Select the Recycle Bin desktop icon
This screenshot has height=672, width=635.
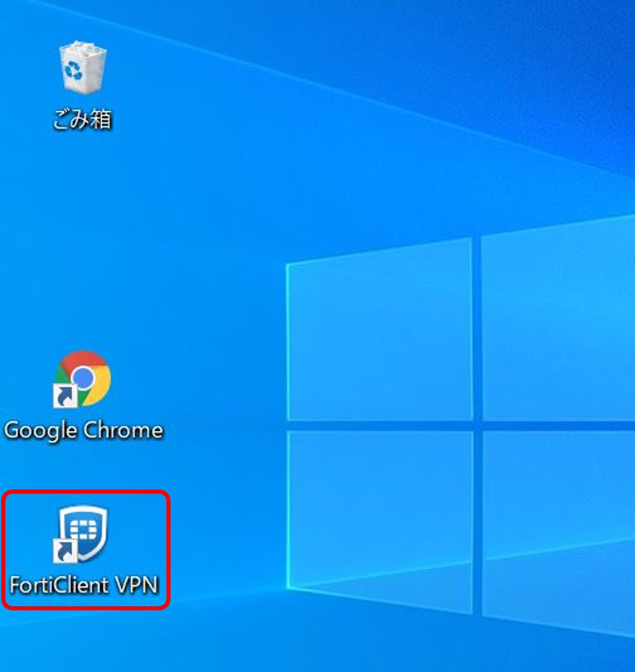point(83,66)
